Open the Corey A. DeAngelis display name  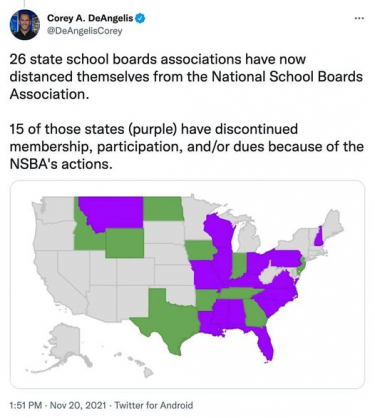pos(90,18)
